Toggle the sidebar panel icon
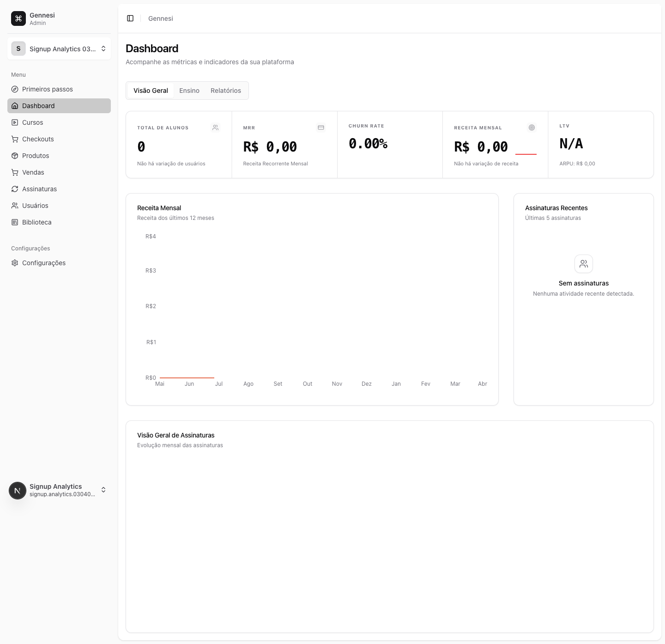The image size is (665, 644). tap(130, 18)
